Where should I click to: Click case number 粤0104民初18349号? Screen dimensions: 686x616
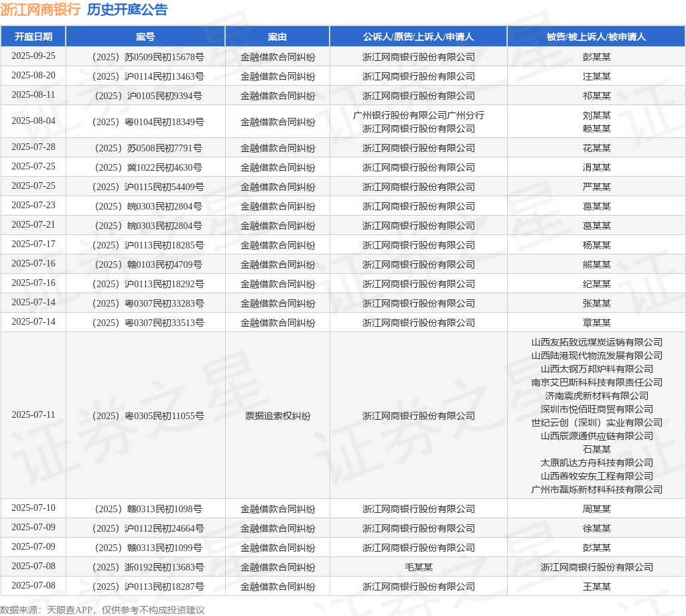pyautogui.click(x=148, y=122)
